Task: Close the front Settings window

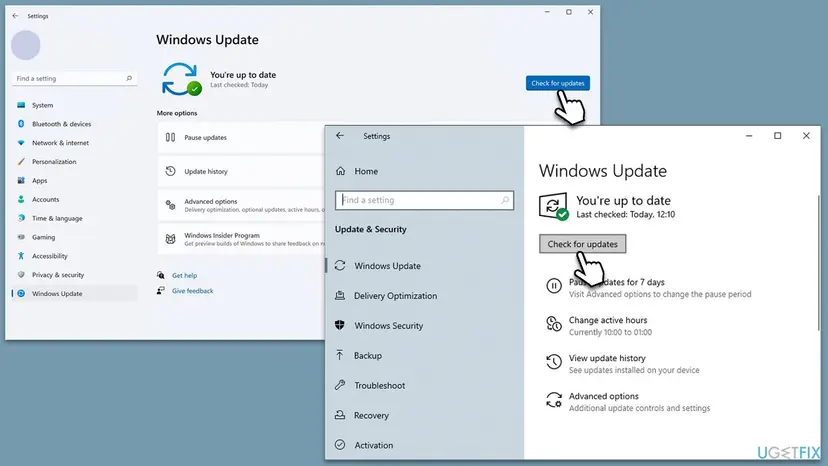Action: (x=806, y=136)
